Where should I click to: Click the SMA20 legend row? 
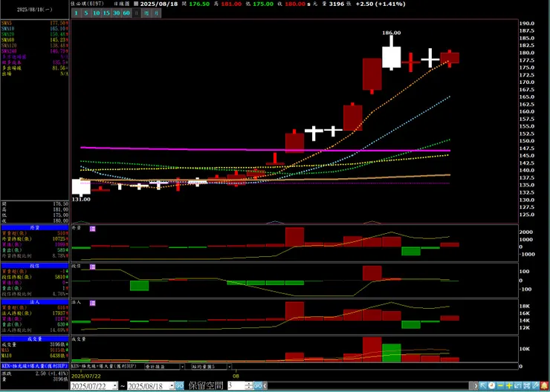[35, 34]
